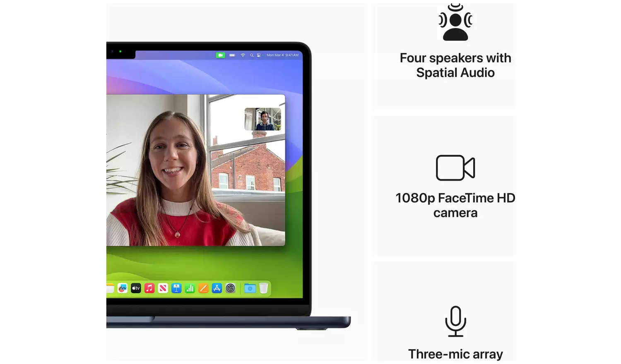
Task: Launch Keynote from the Dock
Action: point(176,288)
